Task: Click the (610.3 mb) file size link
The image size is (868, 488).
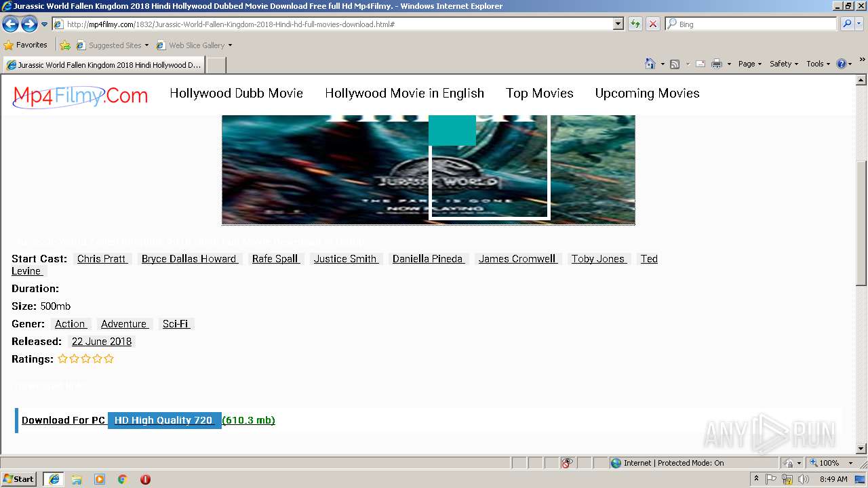Action: [x=248, y=420]
